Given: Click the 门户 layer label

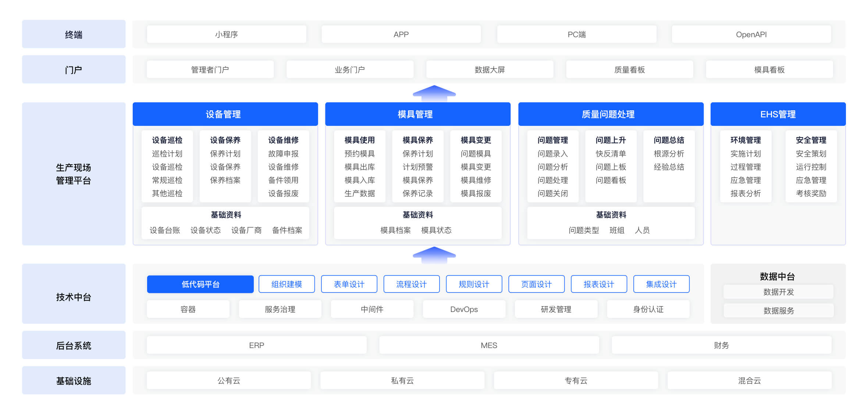Looking at the screenshot, I should coord(74,70).
